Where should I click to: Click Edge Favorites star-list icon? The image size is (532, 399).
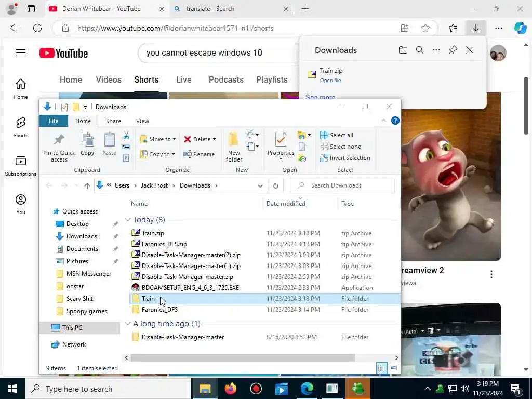click(453, 28)
